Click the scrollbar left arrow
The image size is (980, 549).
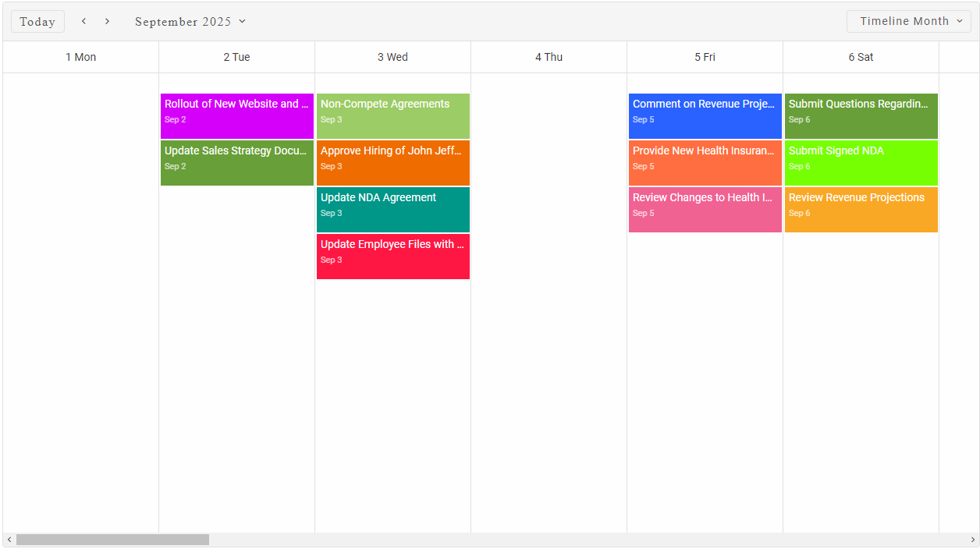9,540
